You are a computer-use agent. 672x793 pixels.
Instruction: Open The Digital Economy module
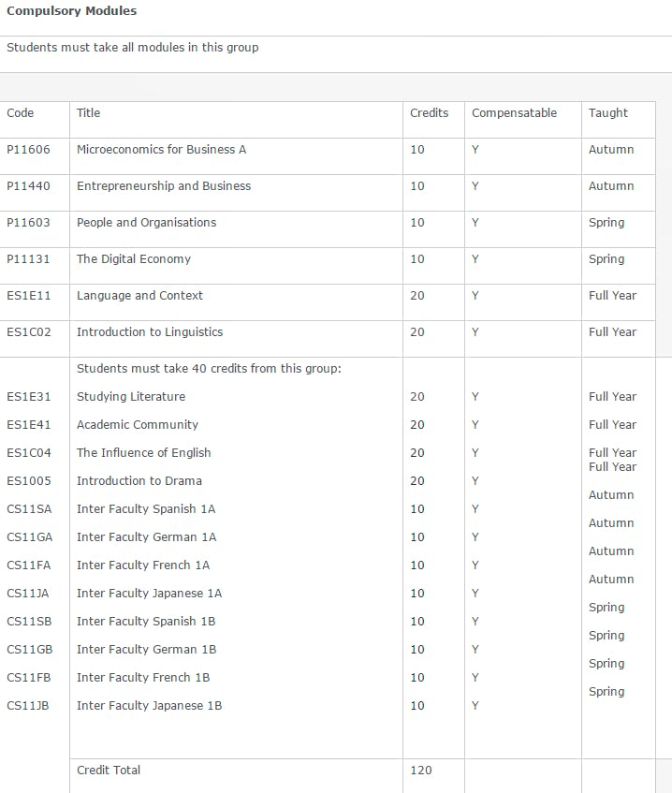click(x=134, y=259)
